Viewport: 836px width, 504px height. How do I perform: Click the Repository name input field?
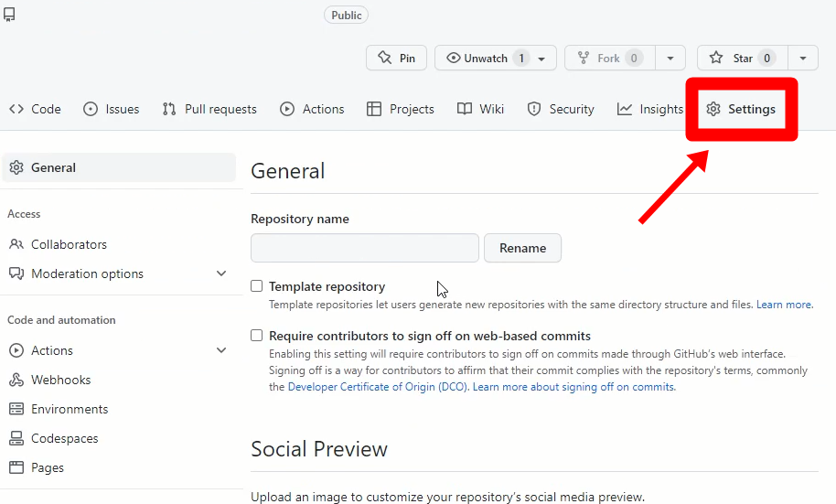pos(365,248)
